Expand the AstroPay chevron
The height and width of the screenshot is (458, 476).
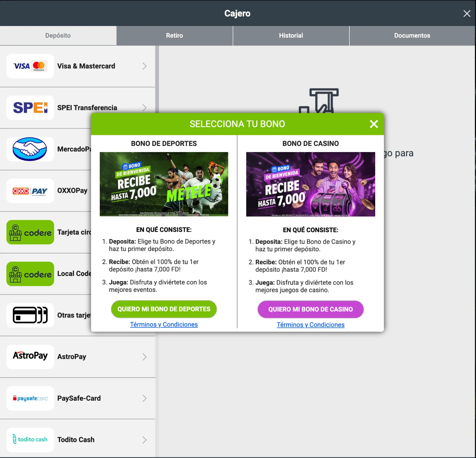144,357
